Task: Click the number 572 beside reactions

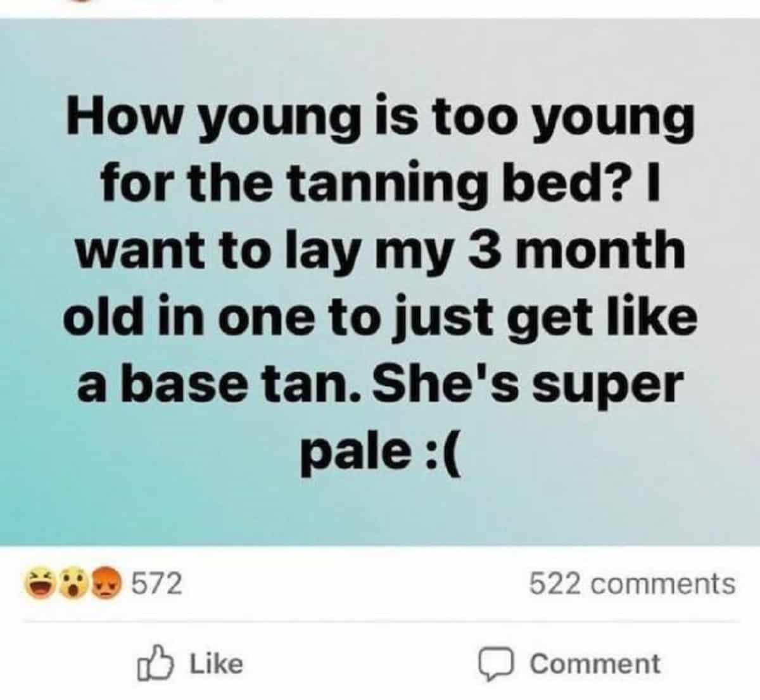Action: point(156,583)
